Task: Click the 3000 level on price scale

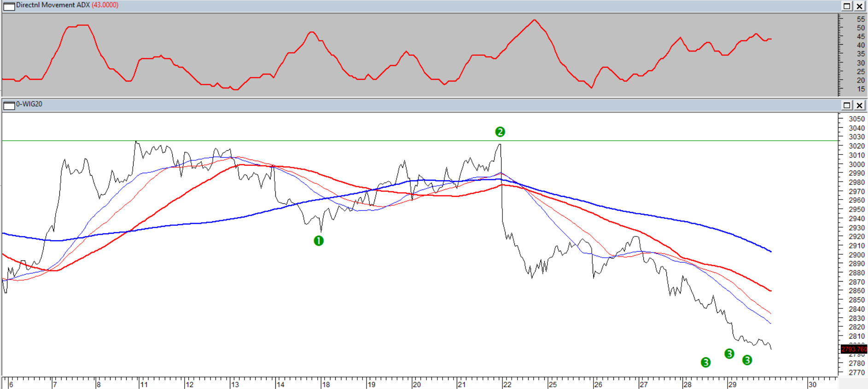Action: [856, 164]
